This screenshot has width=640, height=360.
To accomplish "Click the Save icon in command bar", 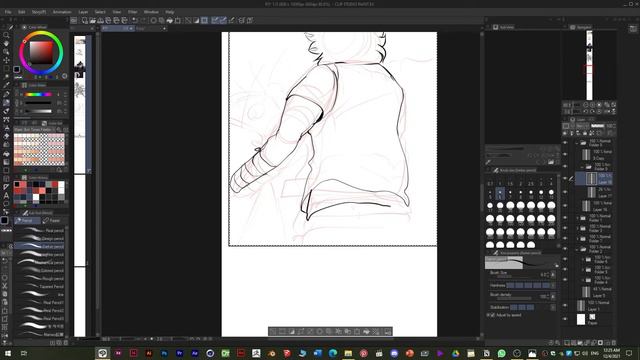I will pos(100,20).
